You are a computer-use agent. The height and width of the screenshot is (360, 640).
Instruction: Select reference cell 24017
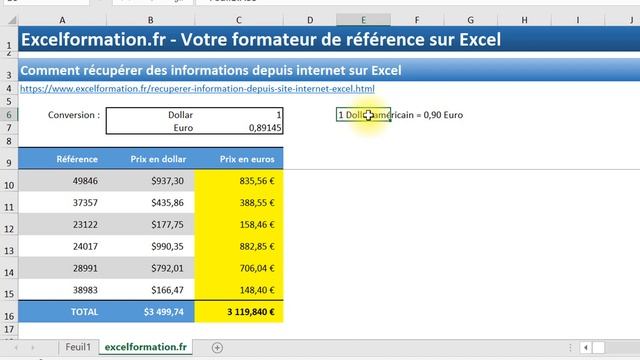(62, 246)
